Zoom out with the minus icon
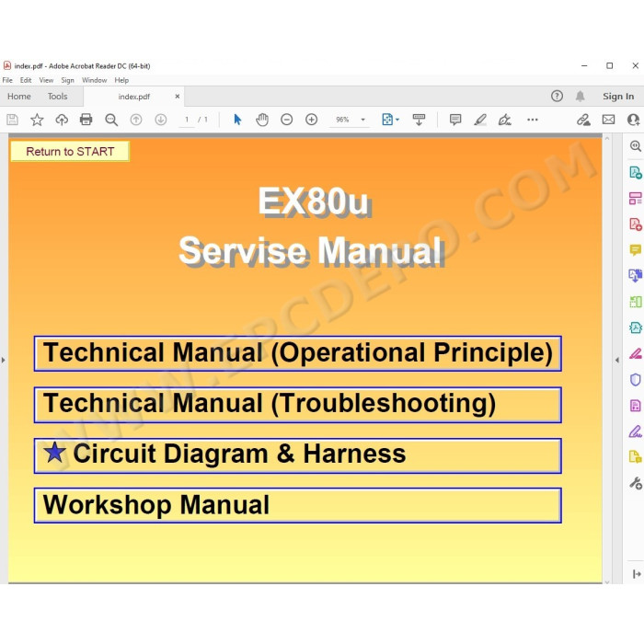644x644 pixels. (287, 120)
